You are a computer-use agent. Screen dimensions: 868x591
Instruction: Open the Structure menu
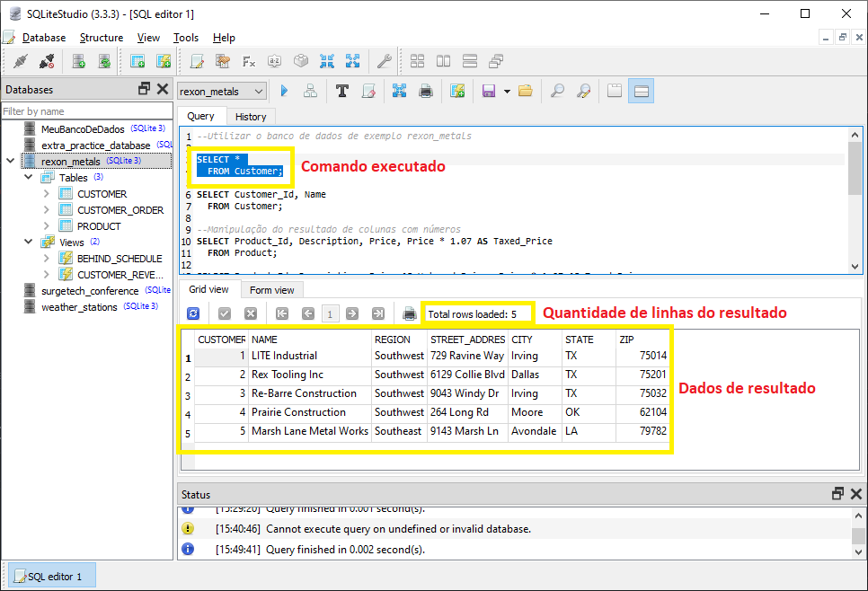click(102, 38)
